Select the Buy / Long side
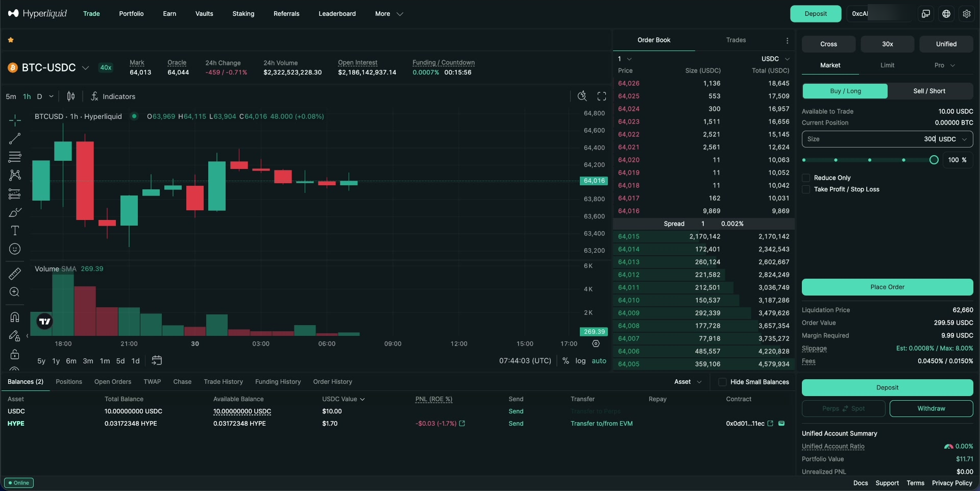 pyautogui.click(x=845, y=91)
